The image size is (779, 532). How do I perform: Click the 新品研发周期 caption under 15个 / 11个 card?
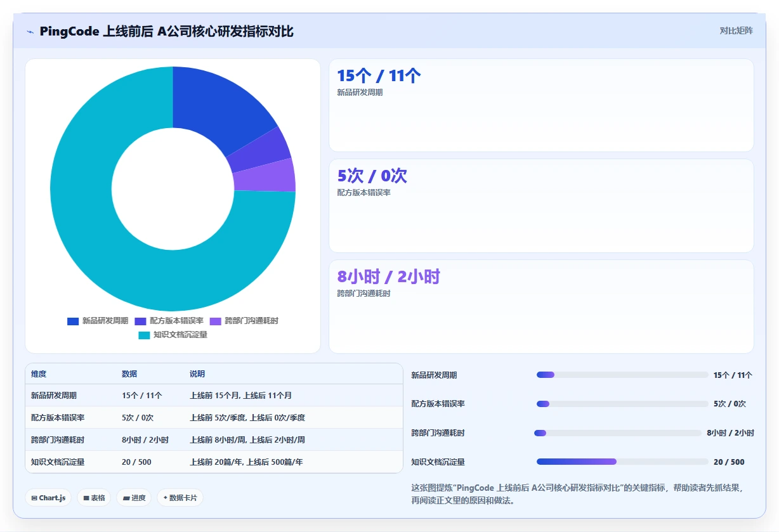[x=360, y=92]
